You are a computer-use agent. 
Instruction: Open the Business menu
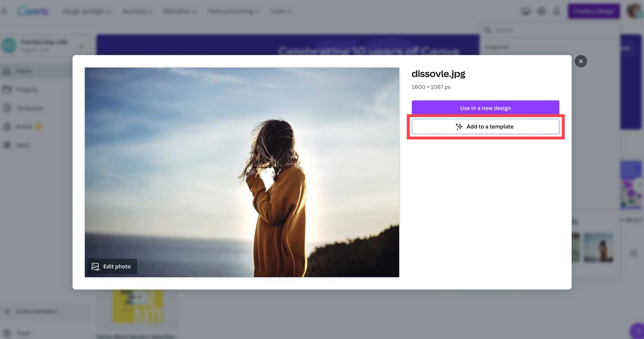coord(137,11)
